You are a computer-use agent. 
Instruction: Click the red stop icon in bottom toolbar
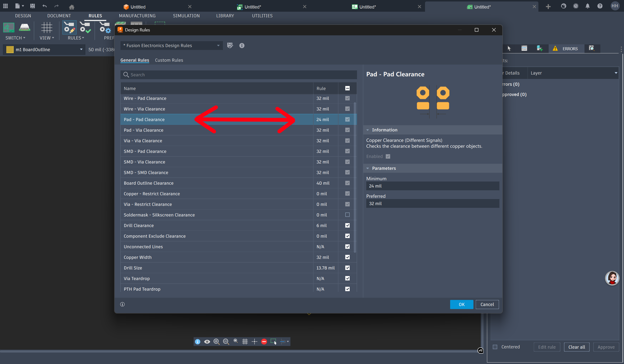(264, 342)
